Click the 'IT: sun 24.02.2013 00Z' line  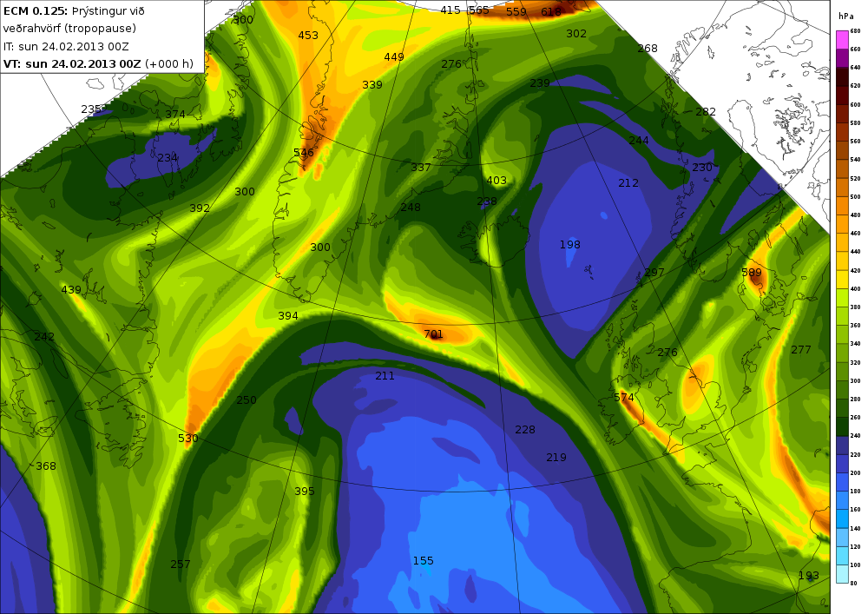66,47
